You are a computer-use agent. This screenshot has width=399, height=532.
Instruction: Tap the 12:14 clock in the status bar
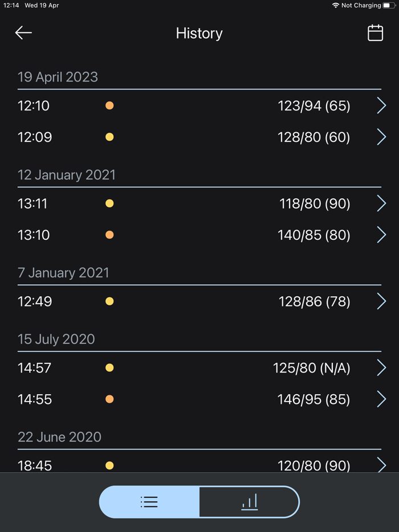(10, 5)
